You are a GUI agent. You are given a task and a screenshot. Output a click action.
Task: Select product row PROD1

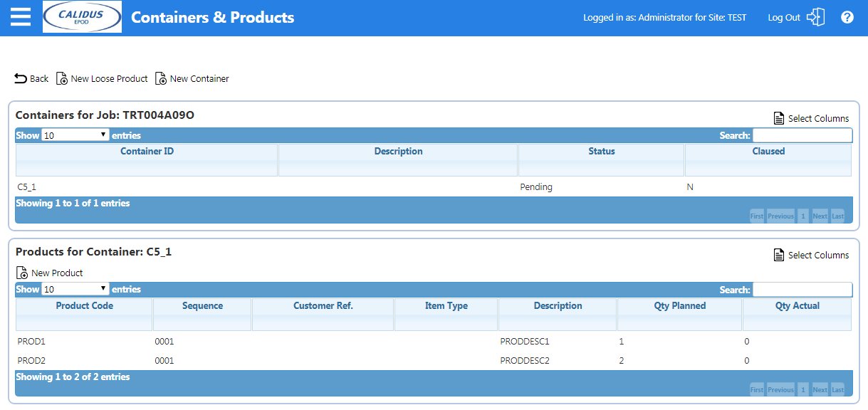tap(434, 342)
